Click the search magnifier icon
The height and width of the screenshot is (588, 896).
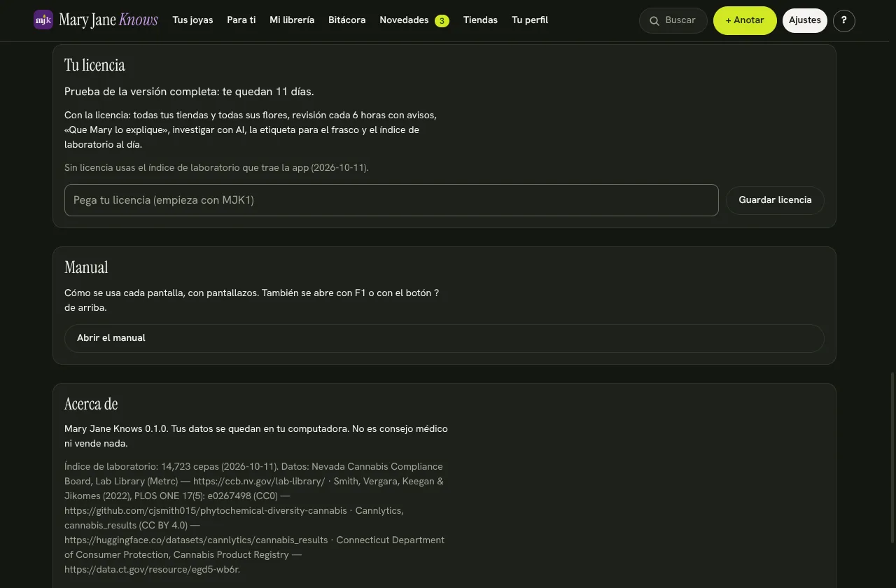[654, 21]
